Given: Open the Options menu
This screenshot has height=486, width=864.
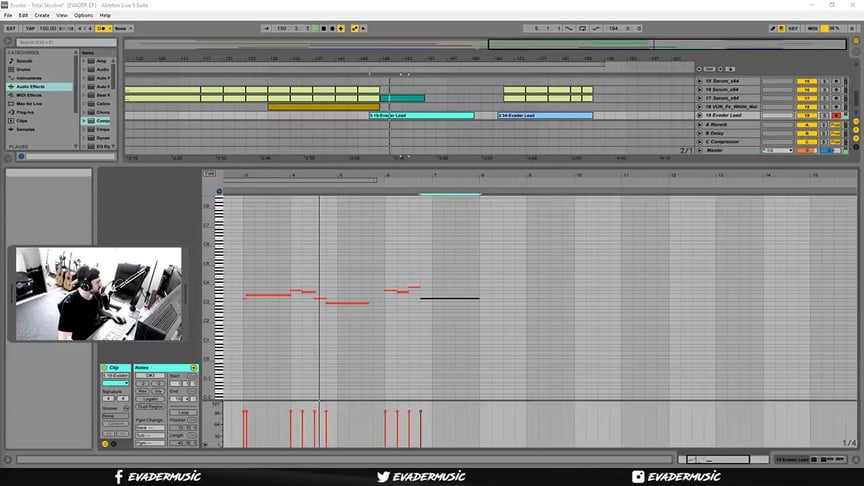Looking at the screenshot, I should coord(83,15).
